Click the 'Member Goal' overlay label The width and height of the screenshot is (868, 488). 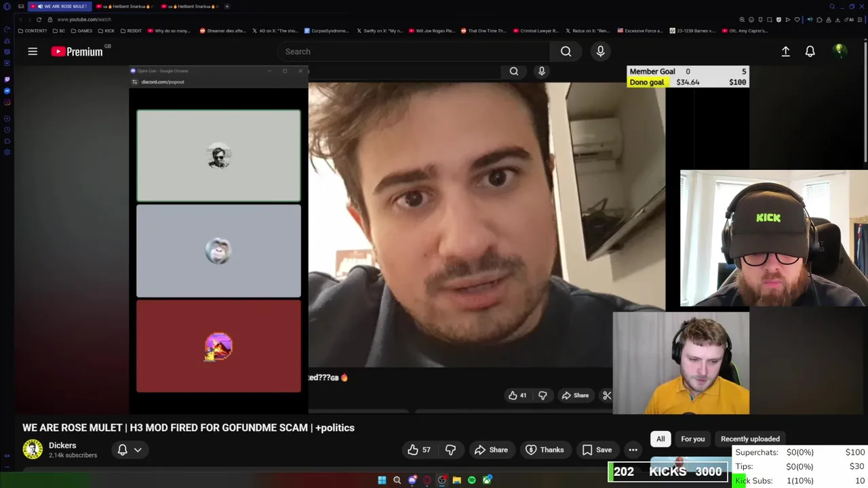click(x=652, y=71)
